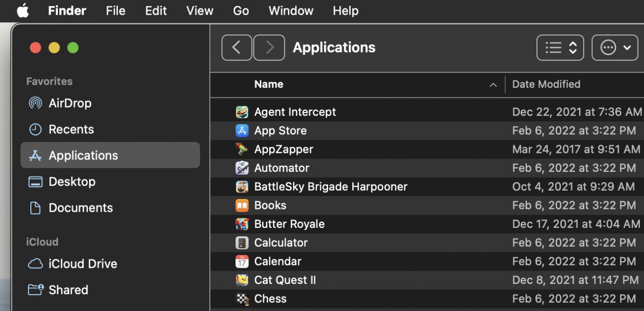Open the Apple menu
This screenshot has height=311, width=644.
[x=23, y=11]
